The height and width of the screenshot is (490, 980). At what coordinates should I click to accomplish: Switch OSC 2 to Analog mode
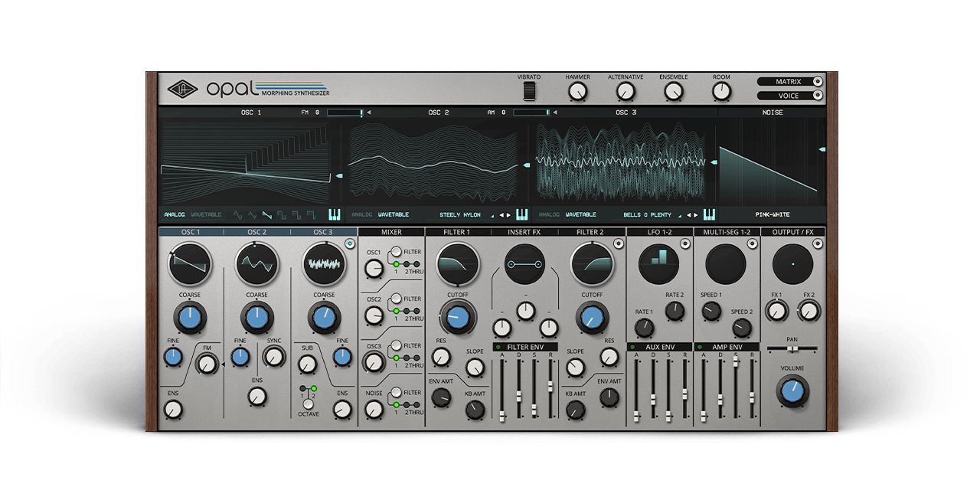tap(362, 214)
